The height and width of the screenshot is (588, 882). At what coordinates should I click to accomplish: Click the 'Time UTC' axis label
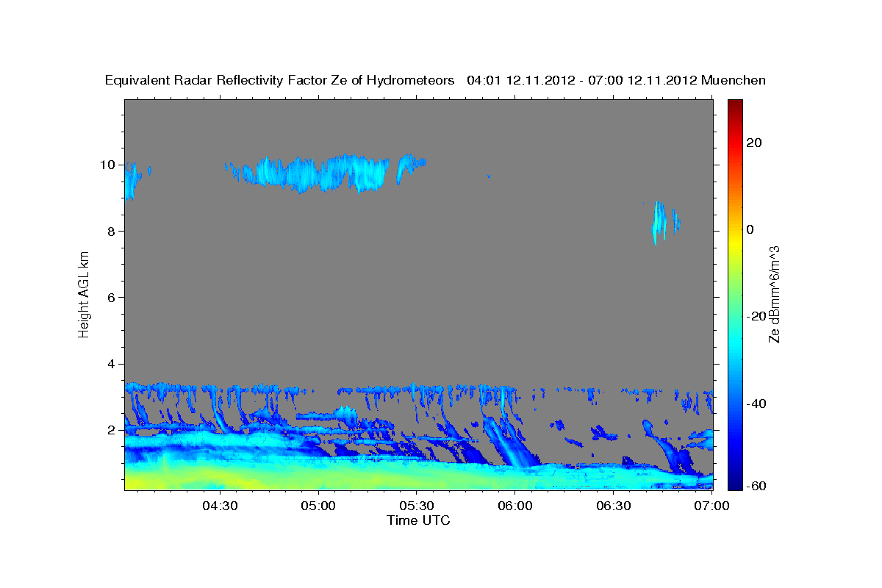tap(418, 520)
